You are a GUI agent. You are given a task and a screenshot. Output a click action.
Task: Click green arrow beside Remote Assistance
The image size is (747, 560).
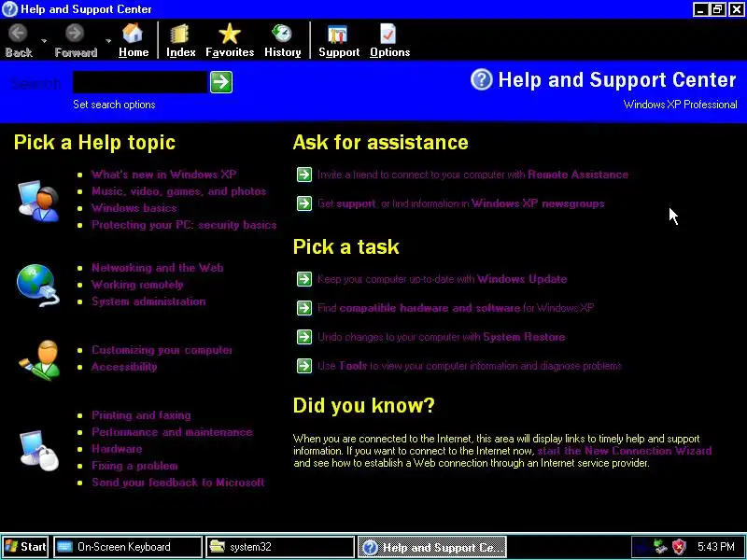coord(304,175)
